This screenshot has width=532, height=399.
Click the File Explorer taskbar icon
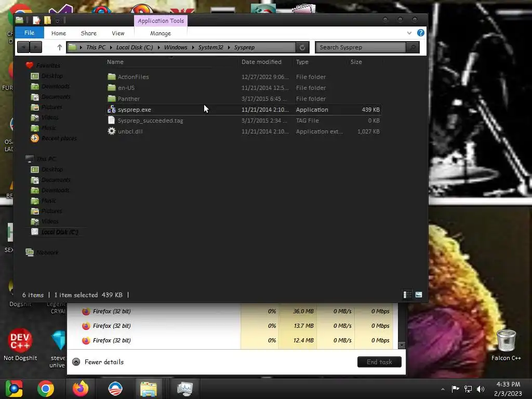(149, 389)
